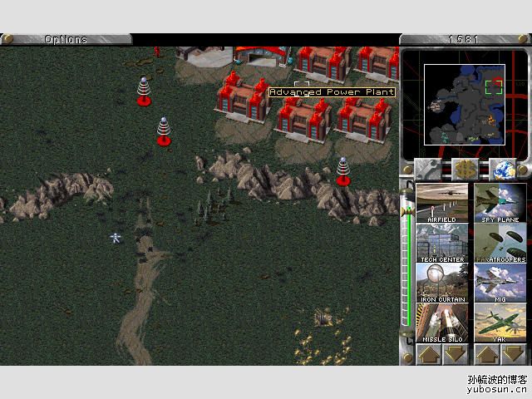Activate the sell dollar-sign button

pos(465,169)
